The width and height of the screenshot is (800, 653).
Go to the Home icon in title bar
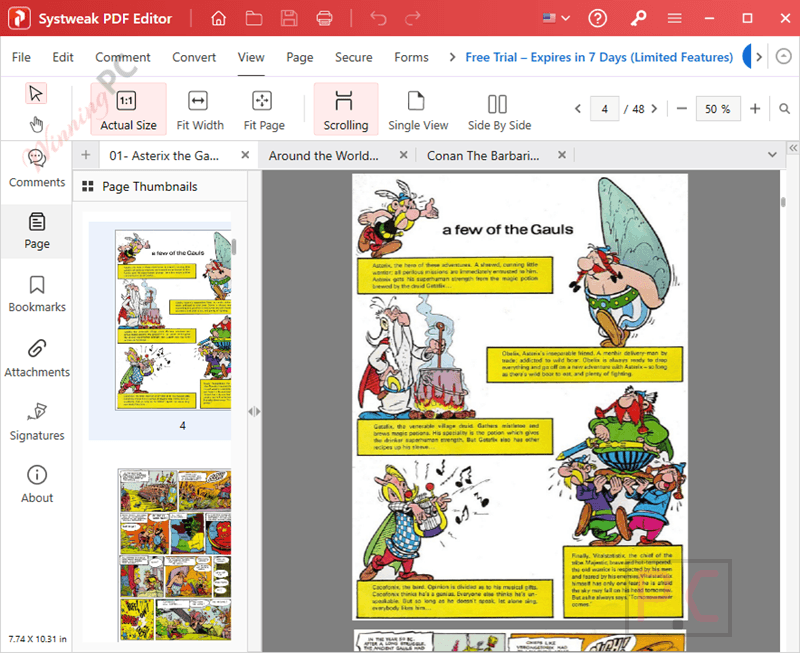(x=218, y=18)
